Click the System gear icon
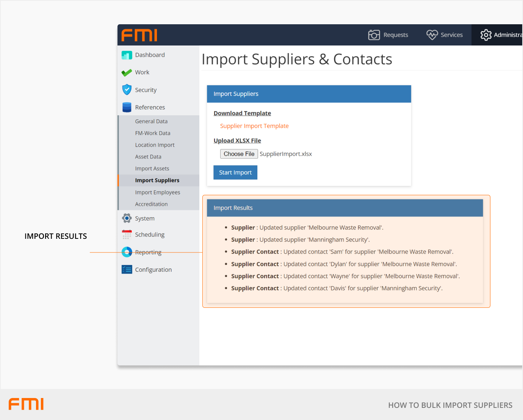 point(127,218)
